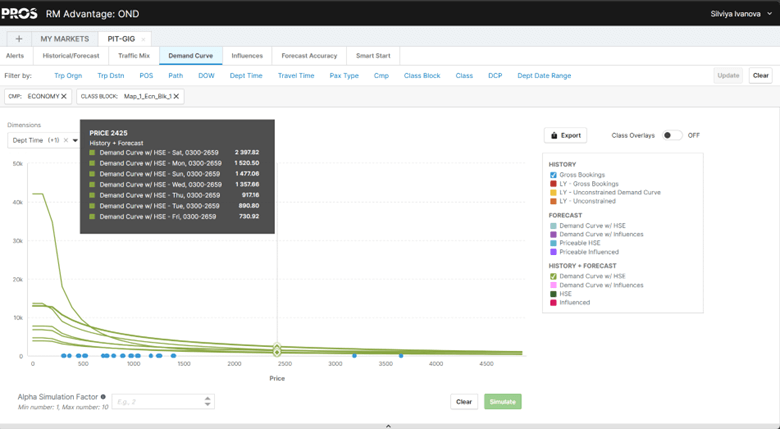Switch to the Forecast Accuracy tab
Image resolution: width=780 pixels, height=429 pixels.
click(309, 56)
